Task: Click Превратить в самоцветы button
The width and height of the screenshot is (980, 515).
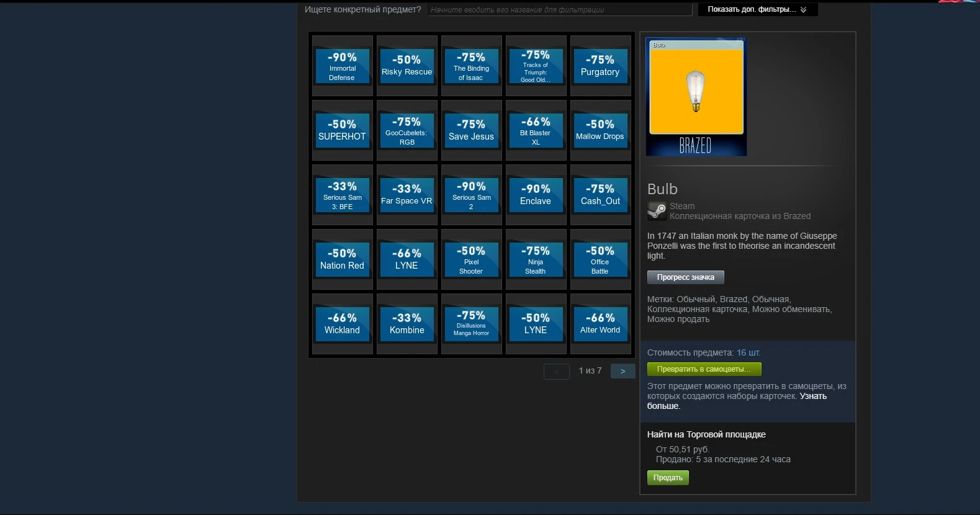Action: [704, 369]
